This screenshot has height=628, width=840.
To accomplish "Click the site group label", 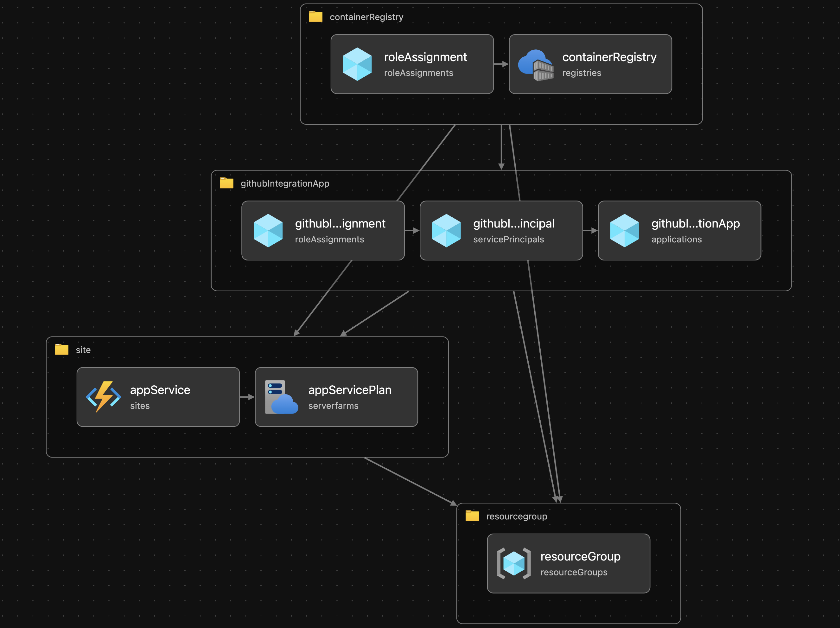I will point(83,349).
